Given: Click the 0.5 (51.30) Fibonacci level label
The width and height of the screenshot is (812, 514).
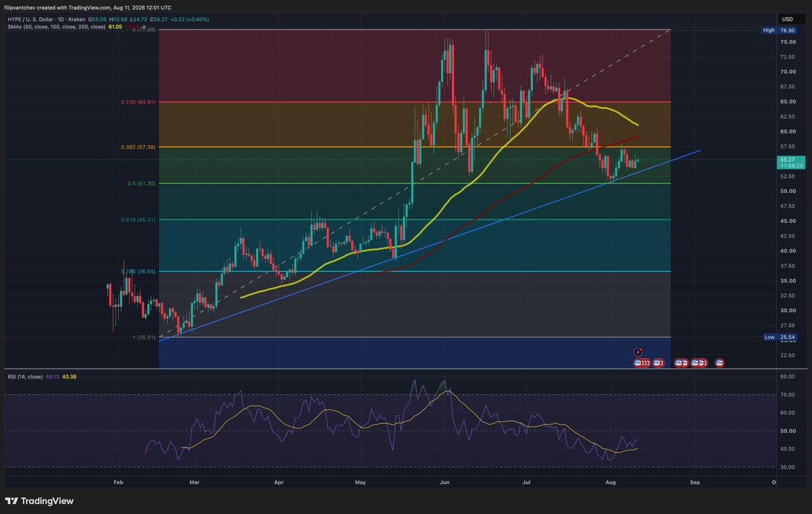Looking at the screenshot, I should 142,184.
